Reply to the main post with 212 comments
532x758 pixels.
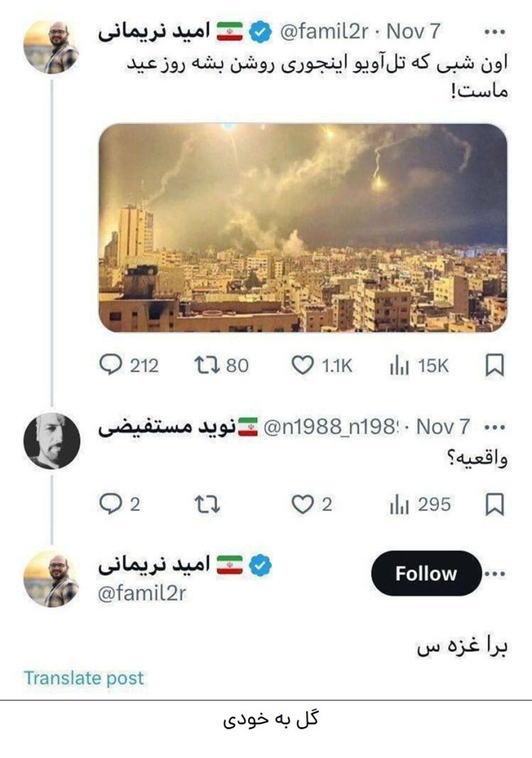coord(110,366)
